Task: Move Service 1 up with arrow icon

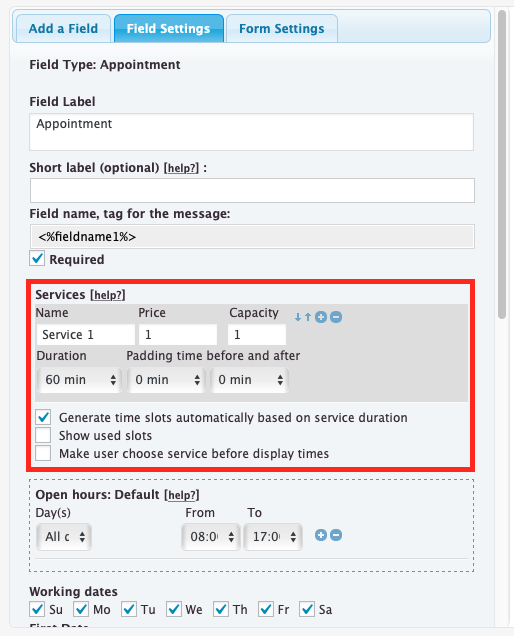Action: pos(308,317)
